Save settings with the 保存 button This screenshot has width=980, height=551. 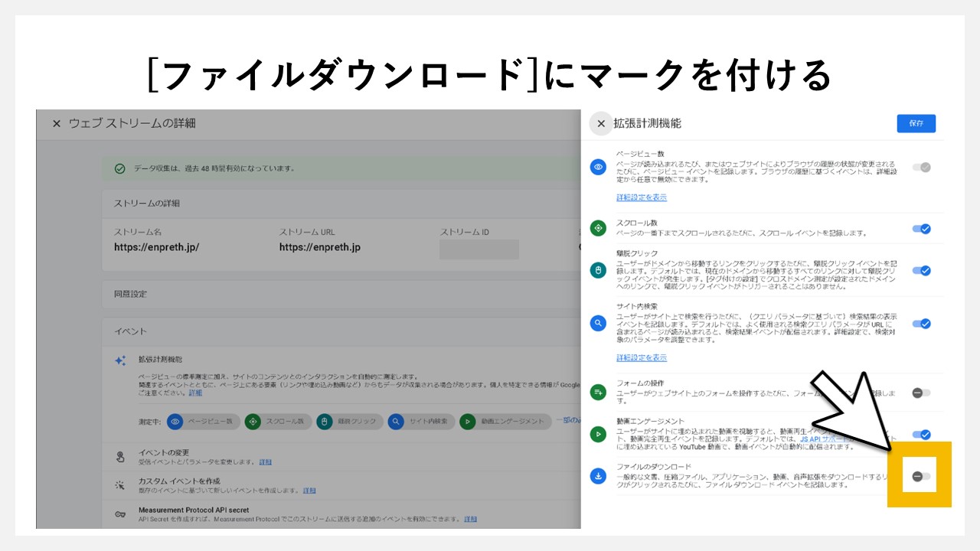916,123
